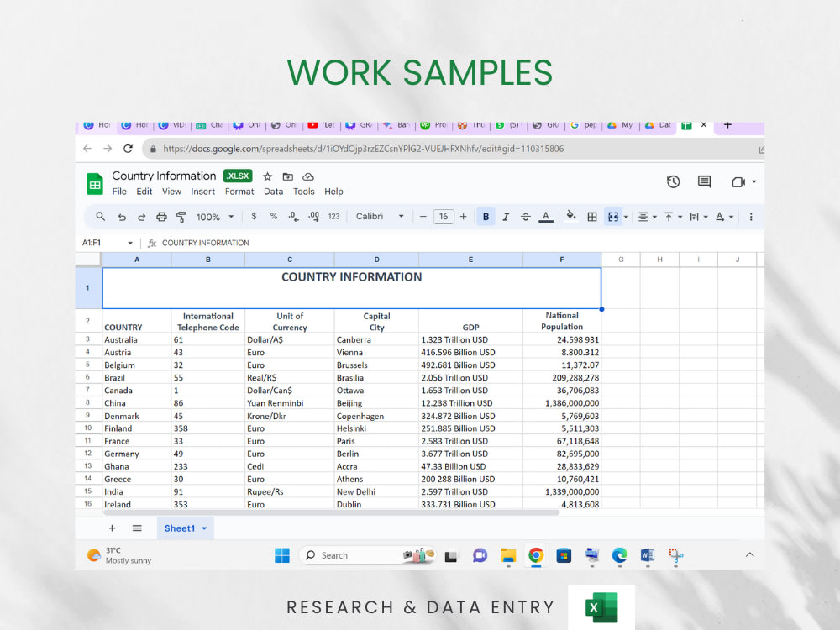Select the cell containing Yuan Renminbi
This screenshot has width=840, height=630.
pos(289,403)
